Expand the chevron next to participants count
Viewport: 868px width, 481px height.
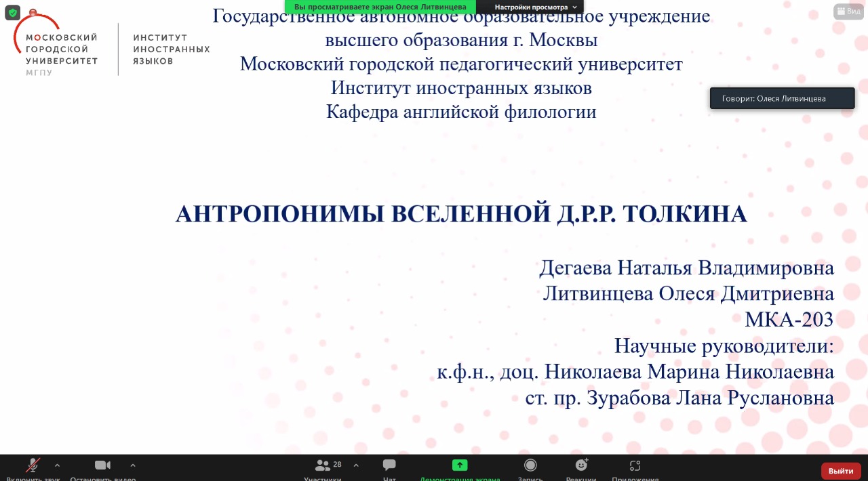tap(356, 465)
